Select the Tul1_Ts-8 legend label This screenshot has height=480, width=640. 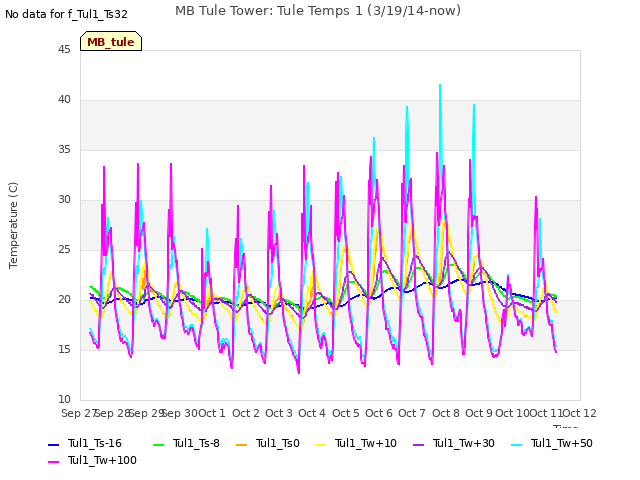[196, 443]
